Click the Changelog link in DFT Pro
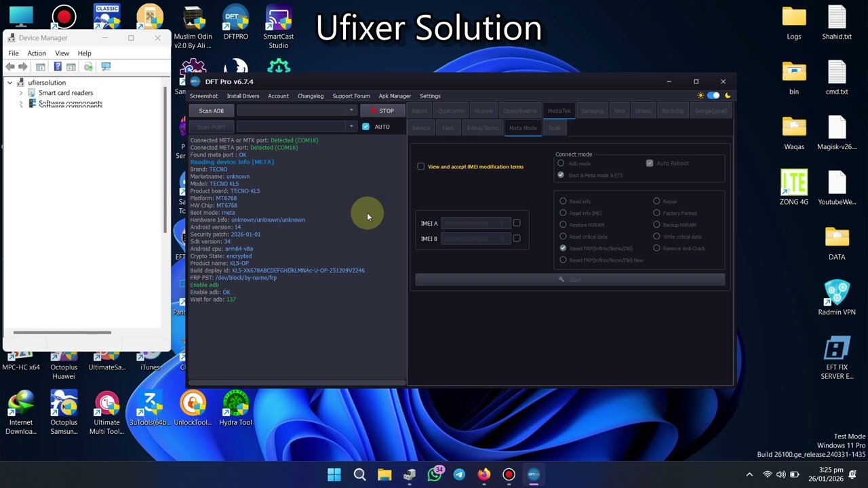The height and width of the screenshot is (488, 868). tap(311, 96)
